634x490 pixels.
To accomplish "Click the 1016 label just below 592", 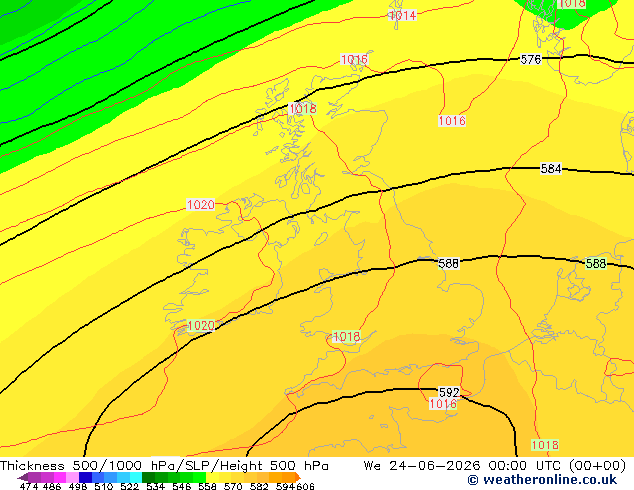I will pyautogui.click(x=443, y=404).
